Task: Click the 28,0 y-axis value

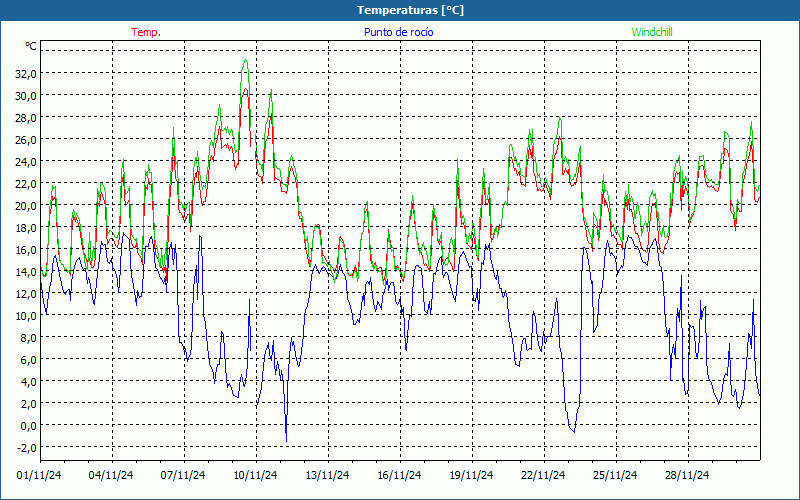Action: (26, 118)
